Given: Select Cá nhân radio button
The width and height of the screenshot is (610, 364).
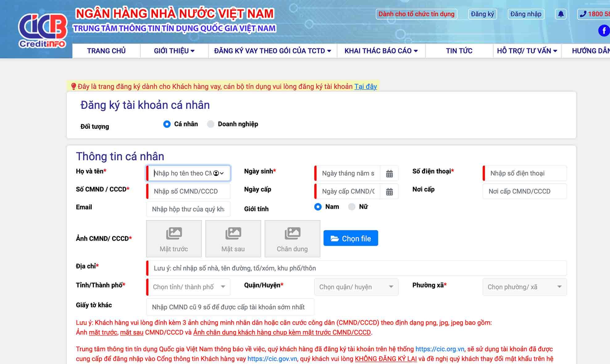Looking at the screenshot, I should tap(167, 124).
